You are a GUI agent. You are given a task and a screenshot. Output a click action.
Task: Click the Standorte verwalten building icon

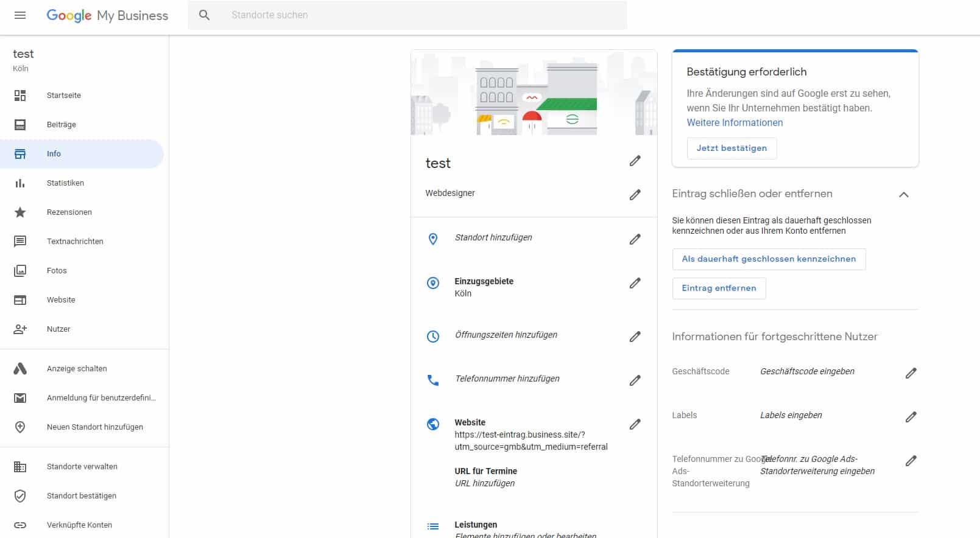coord(20,467)
